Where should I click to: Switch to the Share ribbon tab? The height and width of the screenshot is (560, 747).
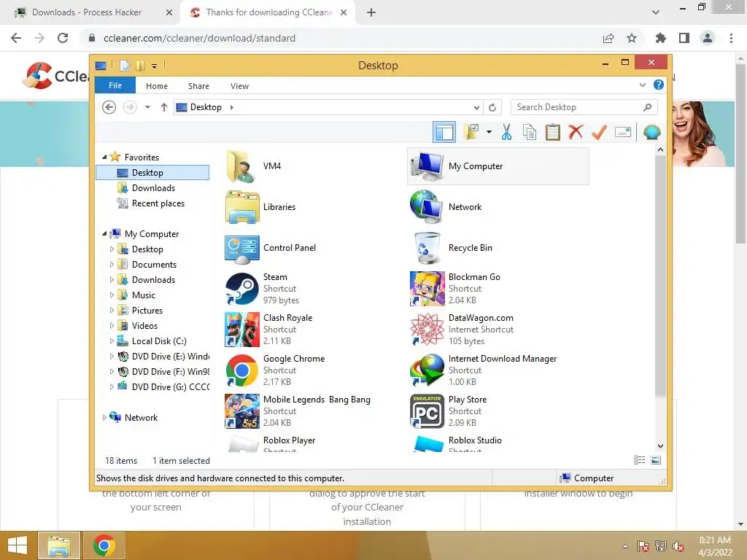[198, 86]
